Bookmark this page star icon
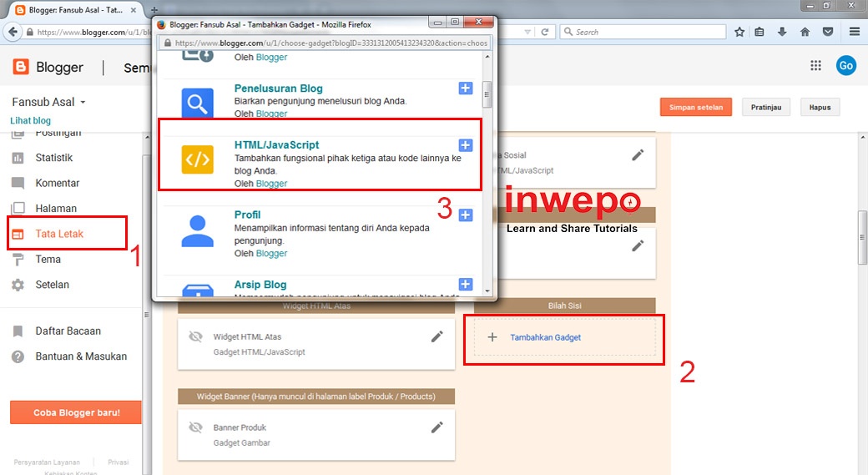The height and width of the screenshot is (475, 868). [x=739, y=32]
